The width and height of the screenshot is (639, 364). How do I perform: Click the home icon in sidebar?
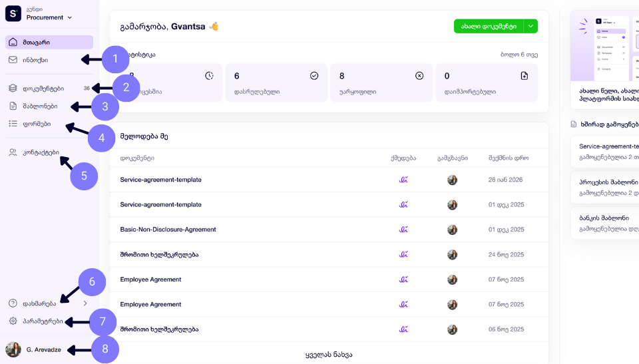tap(13, 43)
